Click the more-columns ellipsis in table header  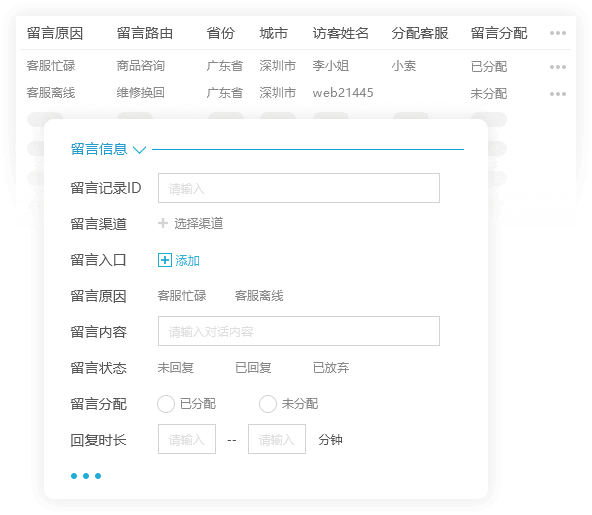point(558,33)
